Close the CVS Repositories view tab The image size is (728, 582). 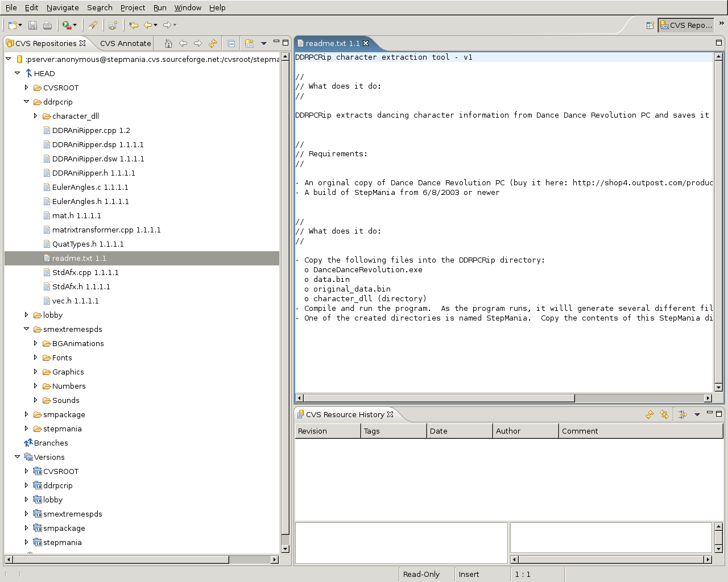tap(82, 43)
